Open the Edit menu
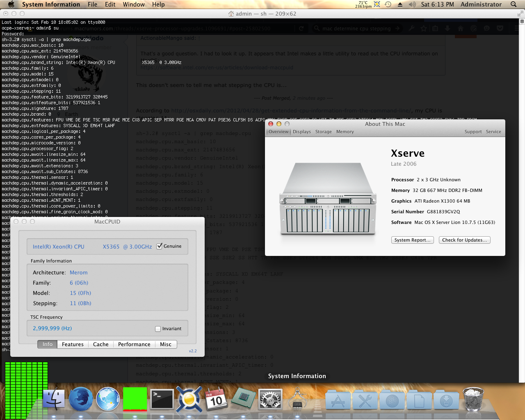The height and width of the screenshot is (420, 525). [x=110, y=5]
